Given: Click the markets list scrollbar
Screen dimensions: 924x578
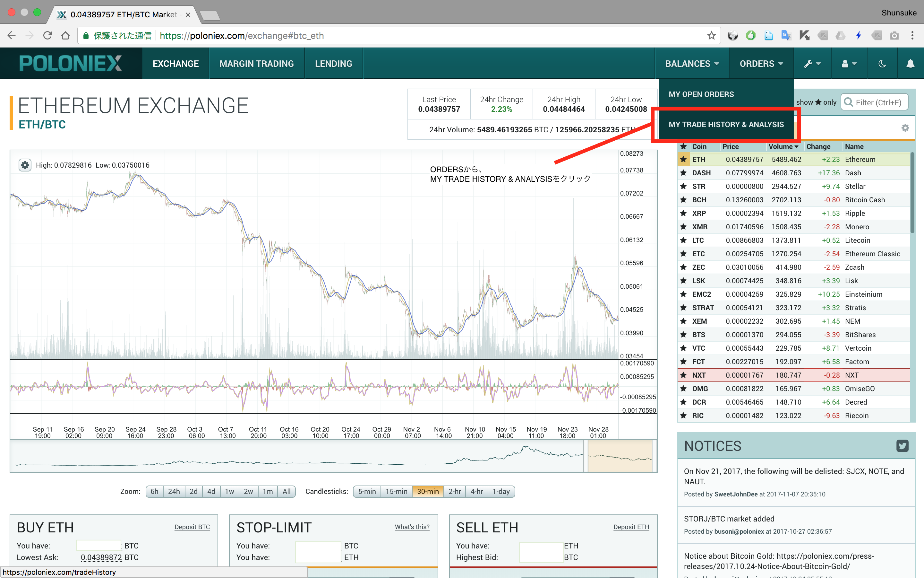Looking at the screenshot, I should [x=912, y=193].
